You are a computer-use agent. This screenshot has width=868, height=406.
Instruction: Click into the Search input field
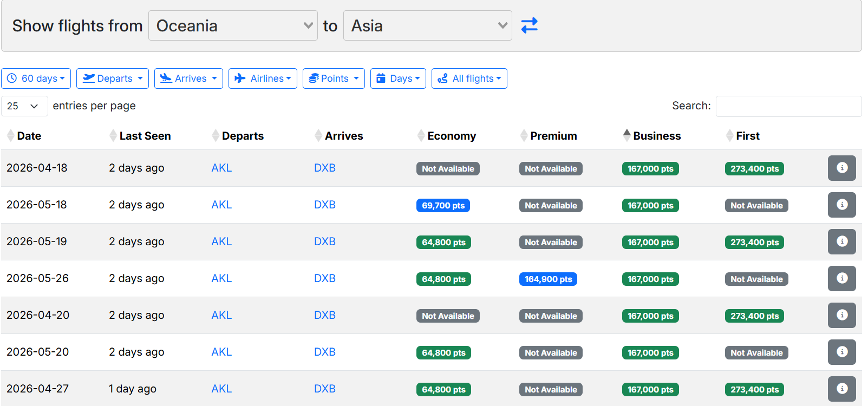coord(788,106)
